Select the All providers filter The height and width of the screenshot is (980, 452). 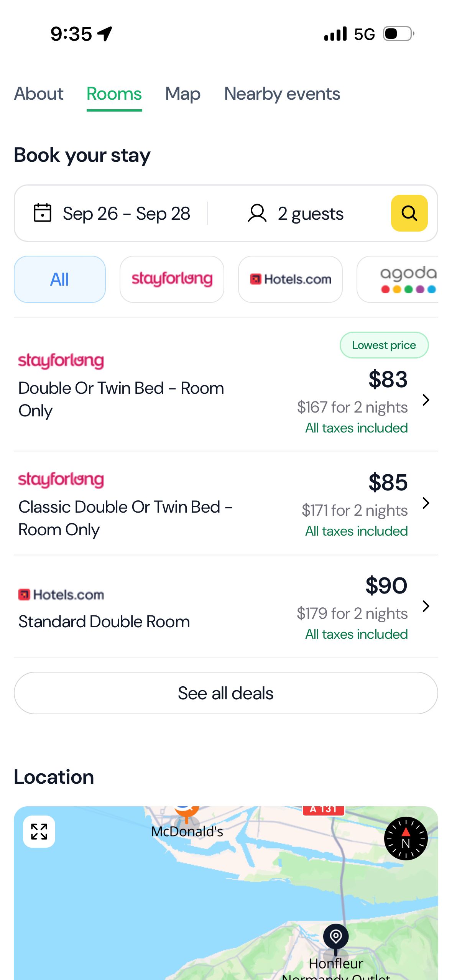coord(60,279)
